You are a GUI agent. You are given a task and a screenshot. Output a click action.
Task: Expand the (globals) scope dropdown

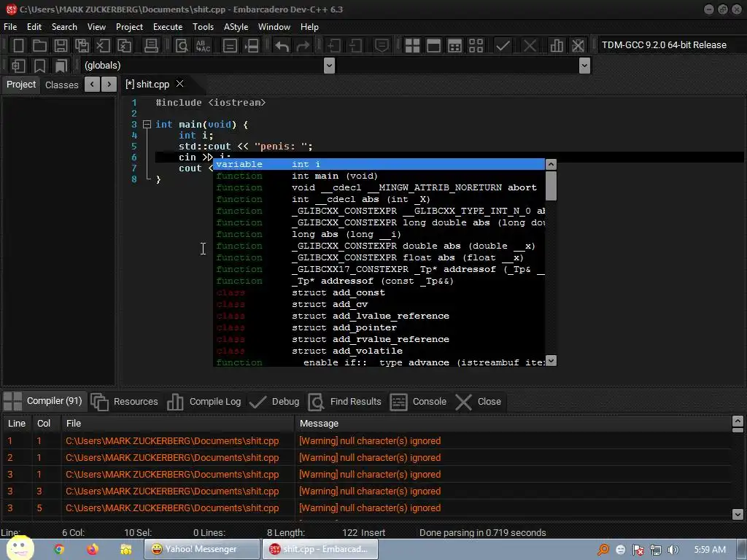[x=329, y=66]
